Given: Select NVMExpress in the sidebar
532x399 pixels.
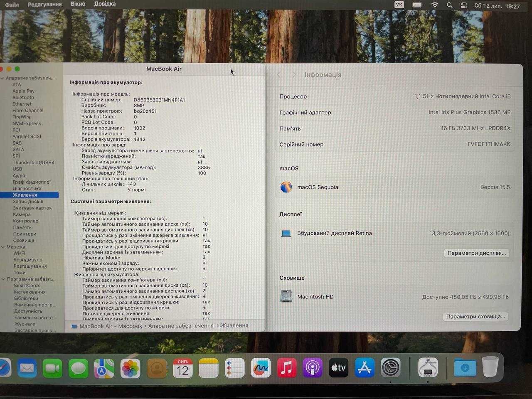Looking at the screenshot, I should point(27,123).
